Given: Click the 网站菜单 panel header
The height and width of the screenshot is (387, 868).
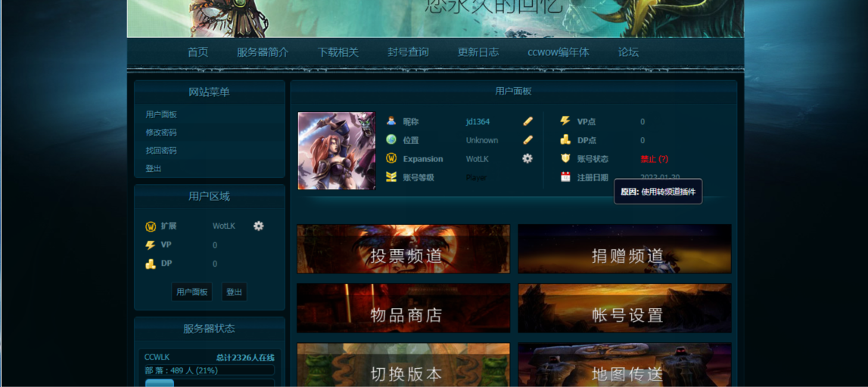Looking at the screenshot, I should [210, 92].
